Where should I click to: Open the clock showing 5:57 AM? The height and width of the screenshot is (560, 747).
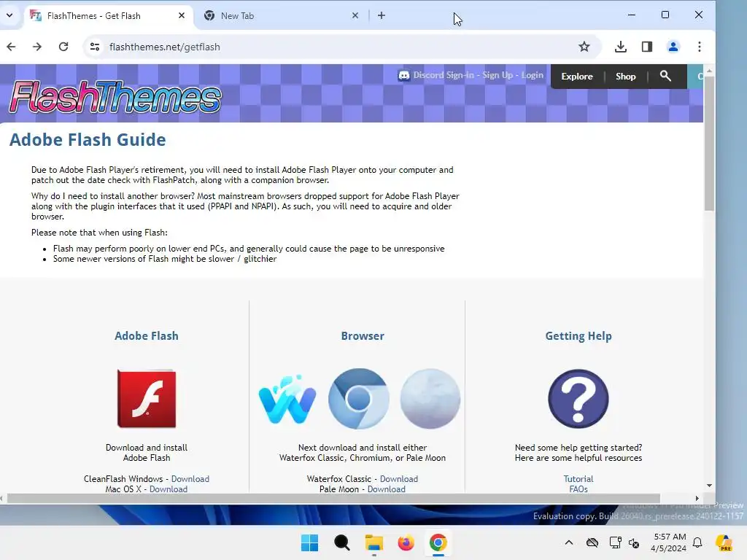669,542
